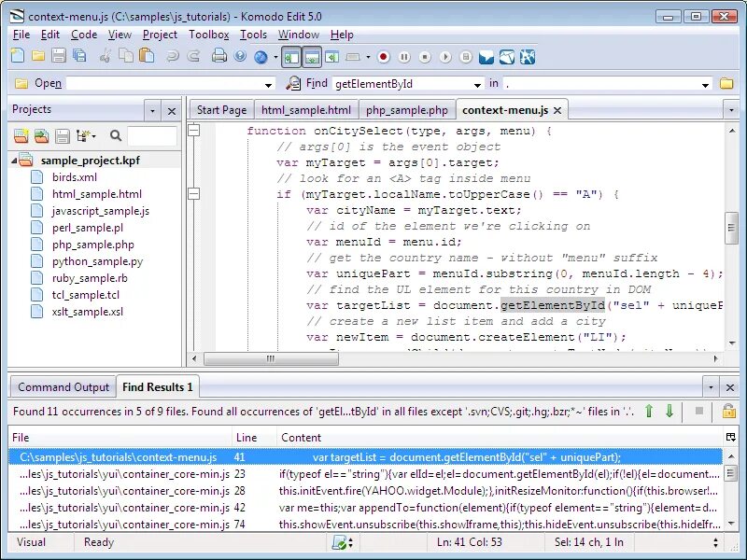Jump to next find result green down arrow
Image resolution: width=747 pixels, height=560 pixels.
[x=669, y=411]
